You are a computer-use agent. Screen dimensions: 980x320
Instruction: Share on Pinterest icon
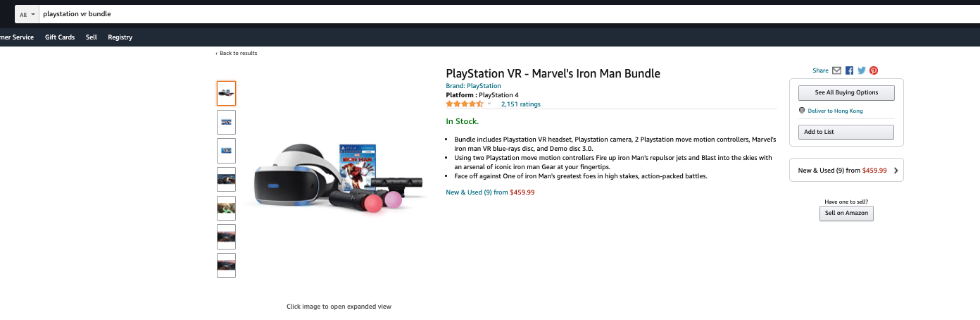(874, 70)
